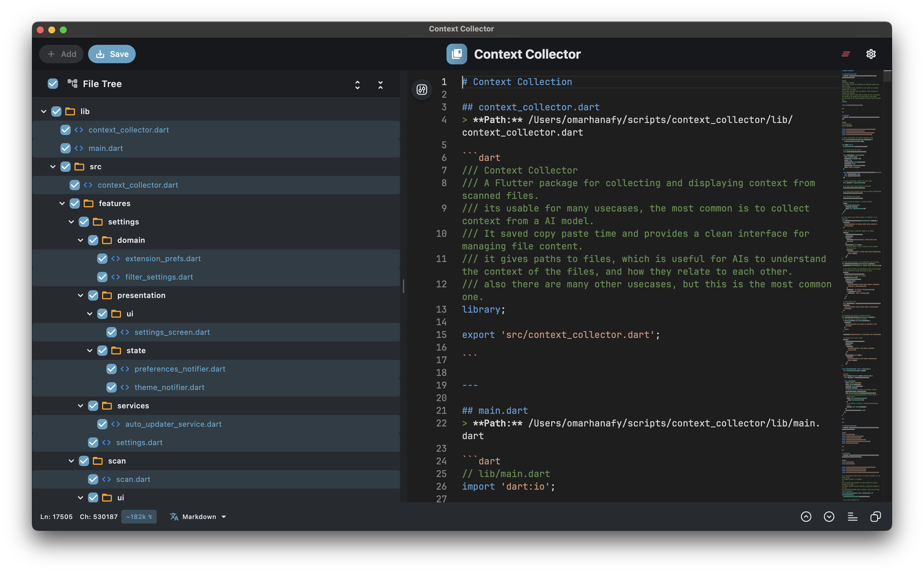Click the copy content icon in status bar
Viewport: 924px width, 573px height.
pyautogui.click(x=875, y=517)
